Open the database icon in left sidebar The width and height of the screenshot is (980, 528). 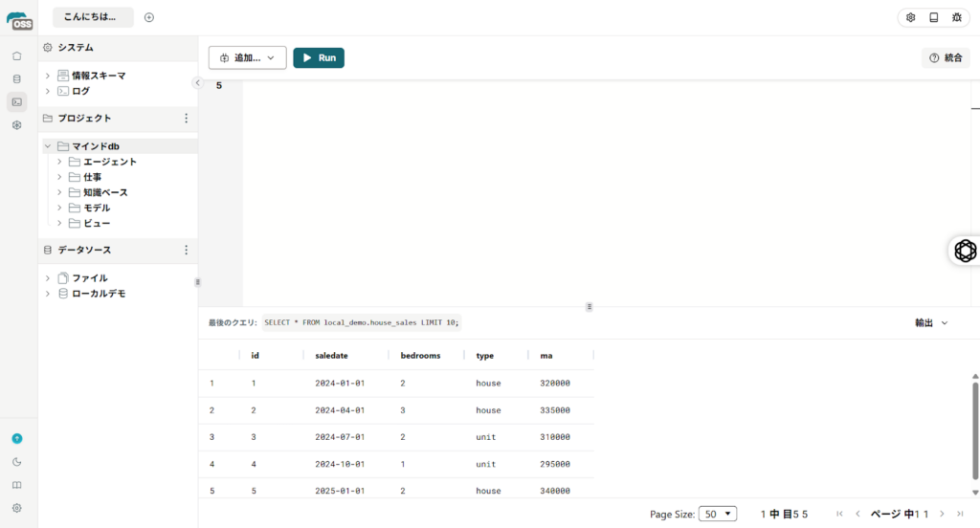(x=16, y=78)
